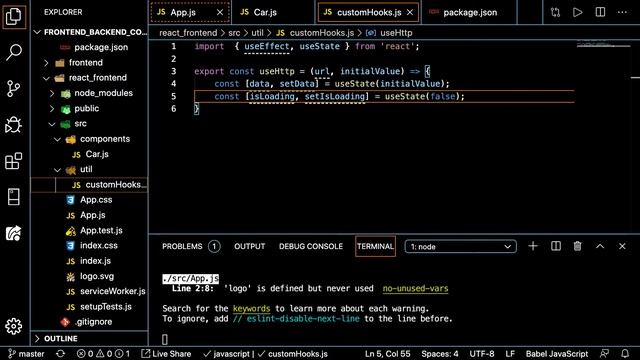Viewport: 640px width, 360px height.
Task: Close the App.js editor tab
Action: click(220, 12)
